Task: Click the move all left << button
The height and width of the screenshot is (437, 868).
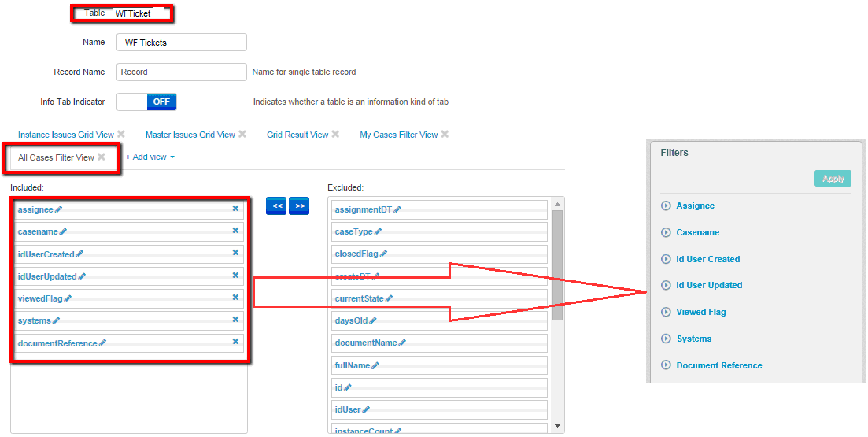Action: 276,206
